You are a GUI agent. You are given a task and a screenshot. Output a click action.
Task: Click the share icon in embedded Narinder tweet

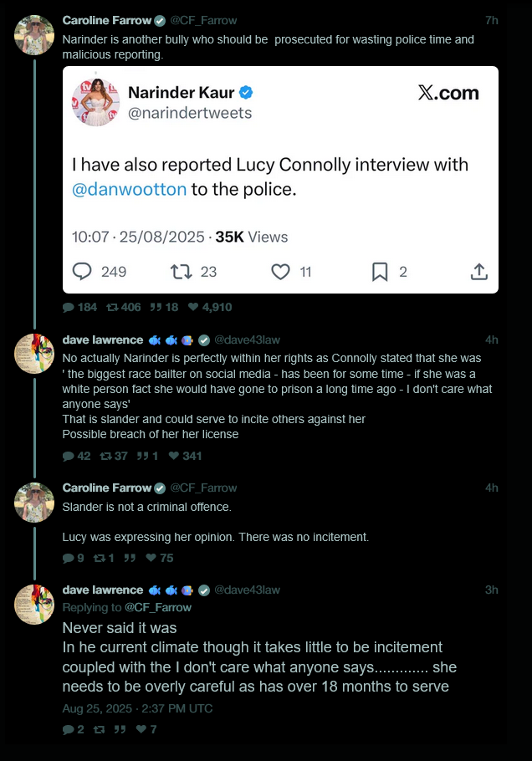pyautogui.click(x=478, y=272)
